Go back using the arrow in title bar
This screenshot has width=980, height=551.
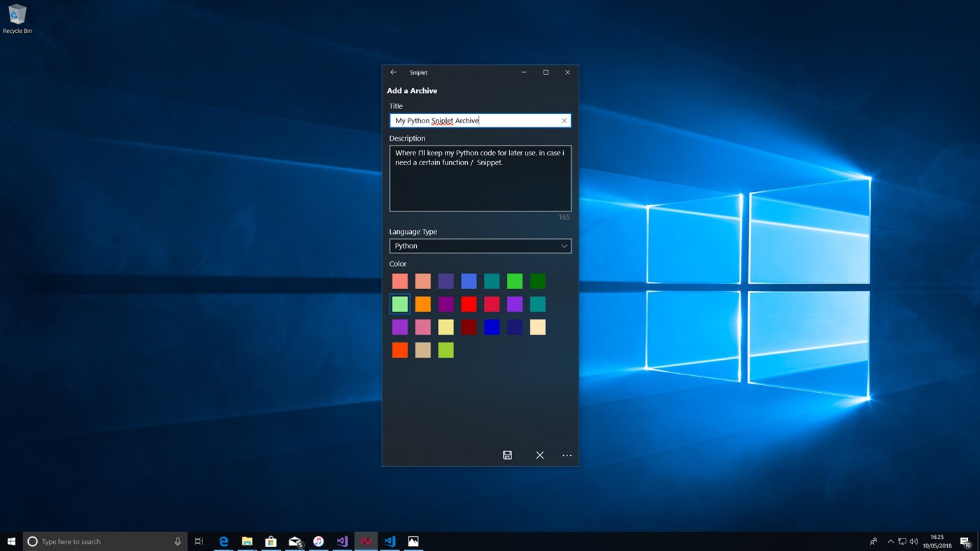point(393,72)
